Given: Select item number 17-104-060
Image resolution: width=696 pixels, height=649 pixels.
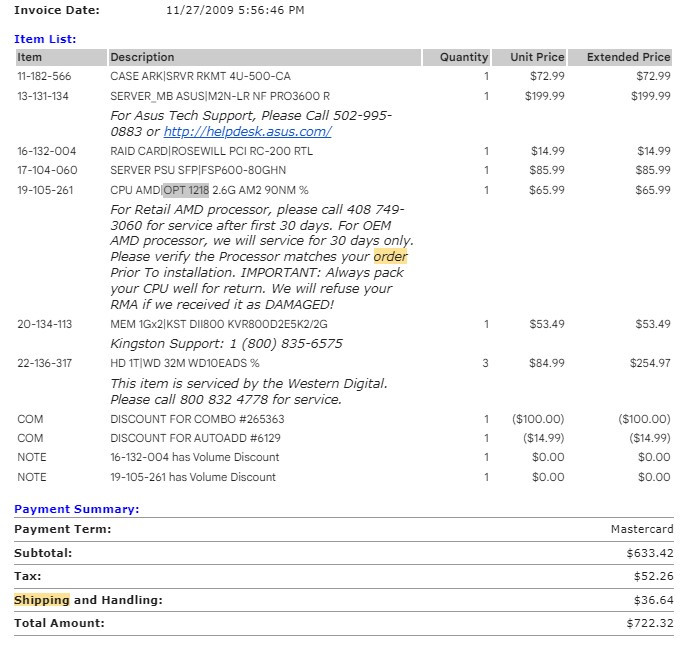Looking at the screenshot, I should [x=47, y=170].
